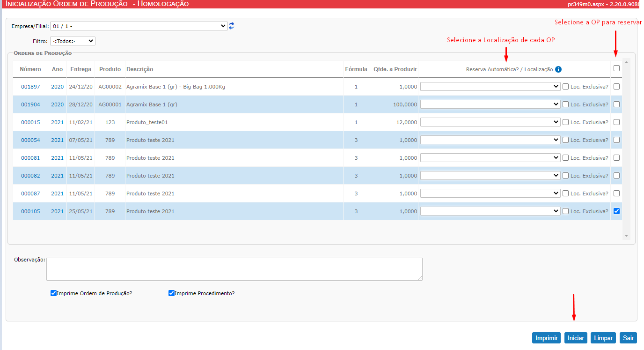Click delivery date 25/05/21 cell
Viewport: 644px width, 350px height.
click(81, 211)
